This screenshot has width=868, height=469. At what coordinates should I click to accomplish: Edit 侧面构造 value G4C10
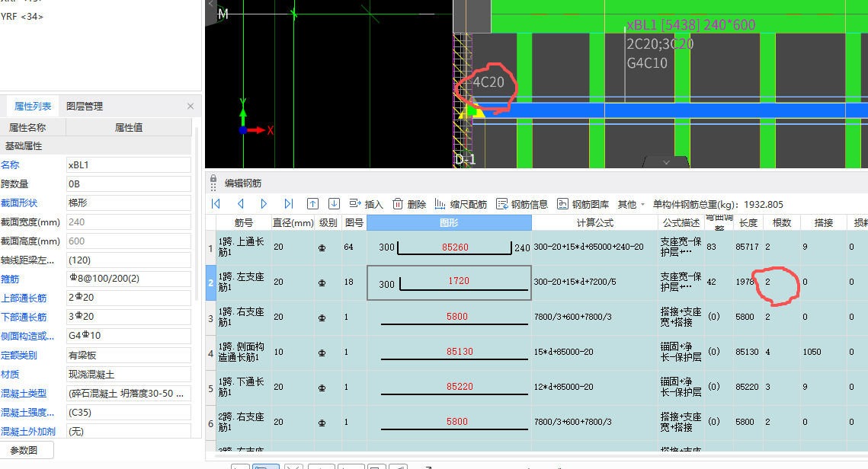pyautogui.click(x=129, y=336)
